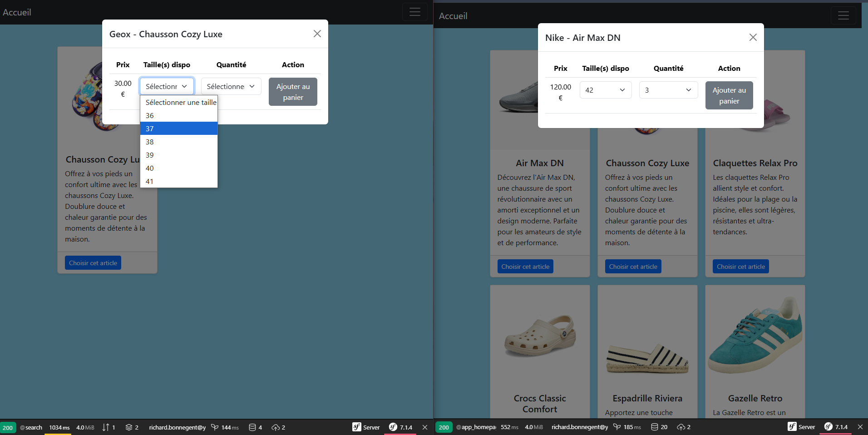Open database queries panel showing 20
The width and height of the screenshot is (868, 435).
click(659, 427)
